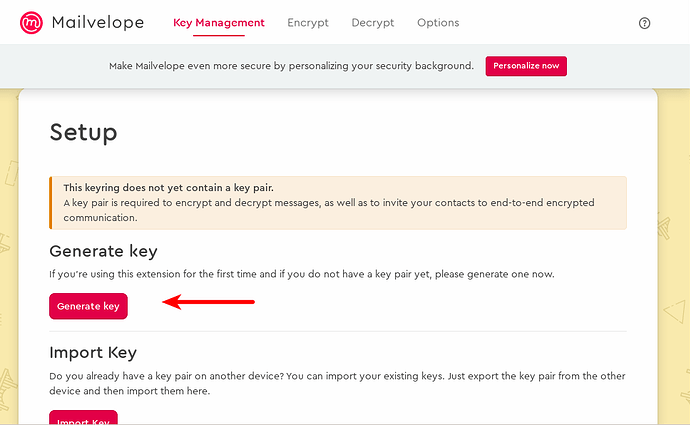The width and height of the screenshot is (690, 425).
Task: Click the Import Key section heading
Action: tap(93, 353)
